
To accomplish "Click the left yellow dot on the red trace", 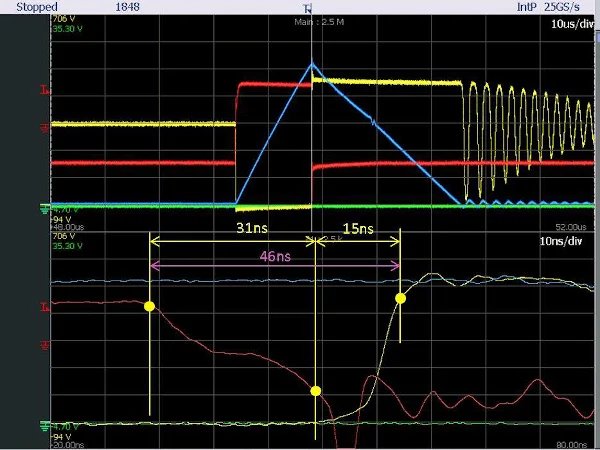I will click(150, 306).
